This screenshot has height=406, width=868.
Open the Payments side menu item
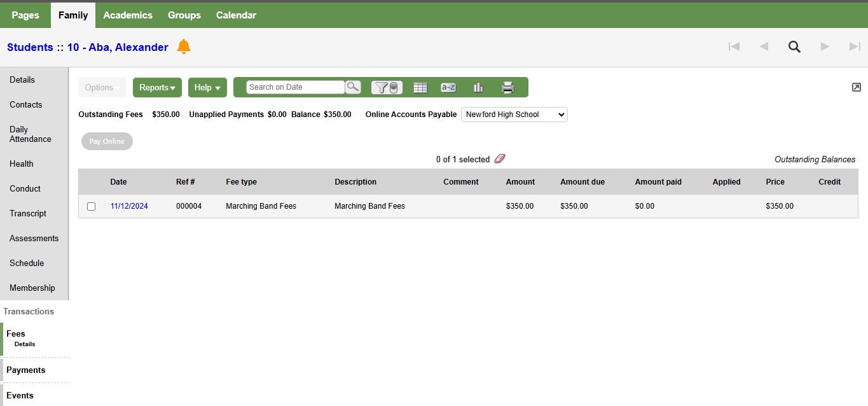pyautogui.click(x=26, y=370)
